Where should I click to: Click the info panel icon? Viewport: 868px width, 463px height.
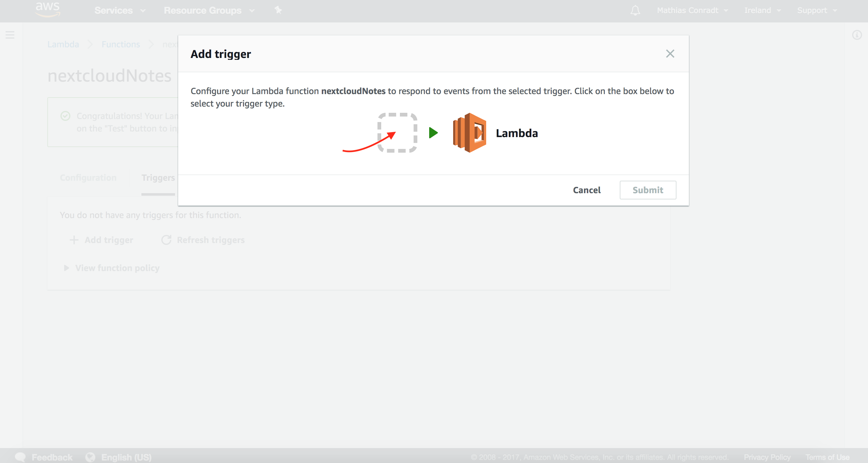click(x=857, y=35)
